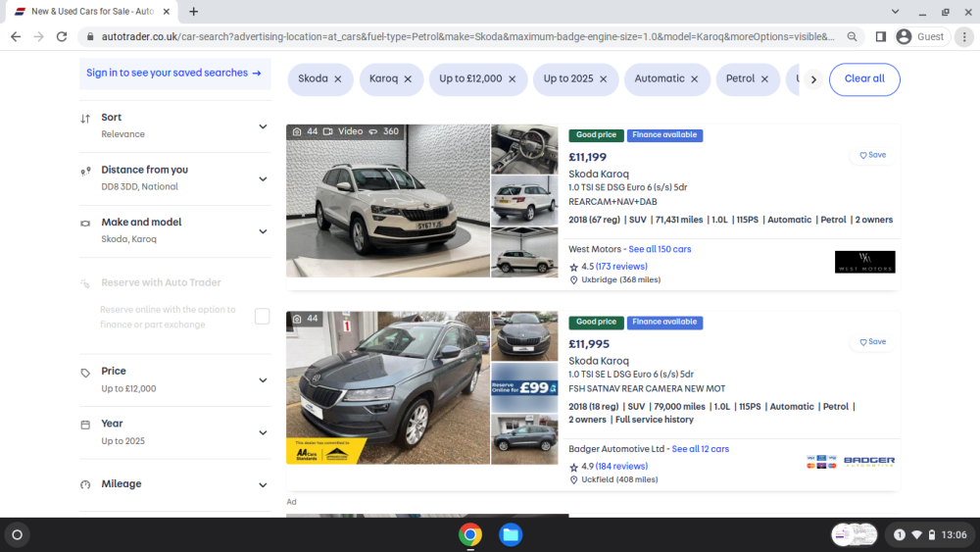Screen dimensions: 980x552
Task: Go back in browser history
Action: 16,37
